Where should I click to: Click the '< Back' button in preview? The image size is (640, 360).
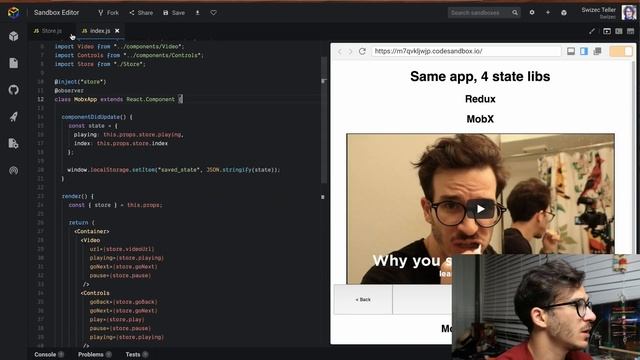coord(363,300)
